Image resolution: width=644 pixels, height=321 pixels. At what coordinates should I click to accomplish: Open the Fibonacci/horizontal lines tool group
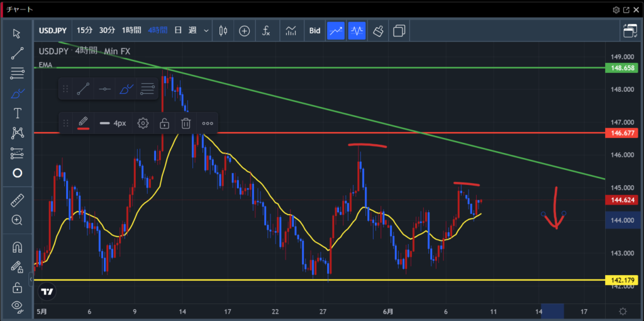[17, 74]
